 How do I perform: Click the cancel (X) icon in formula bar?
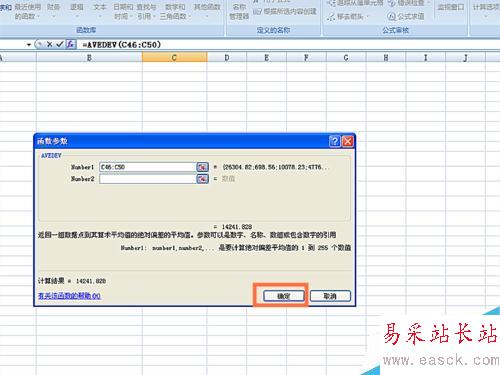[49, 44]
